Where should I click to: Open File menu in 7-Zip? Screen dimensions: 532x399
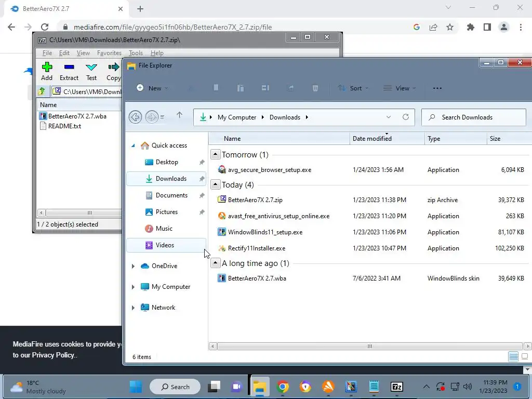coord(47,53)
